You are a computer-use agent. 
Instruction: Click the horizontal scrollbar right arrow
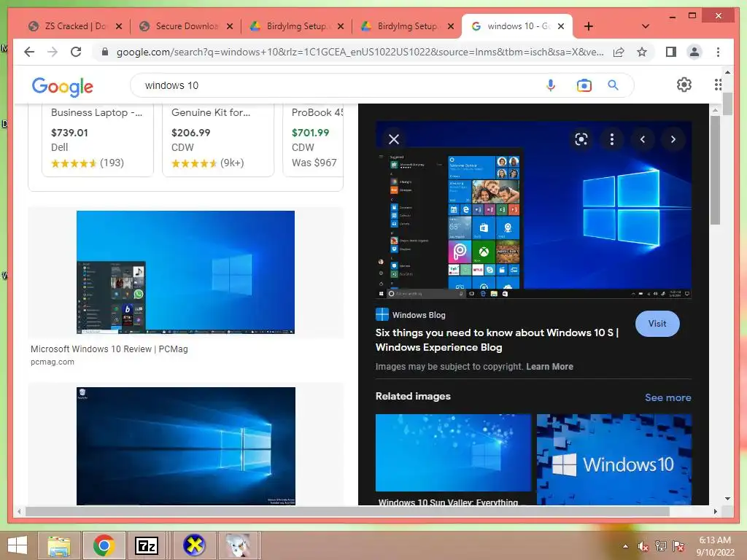tap(715, 511)
